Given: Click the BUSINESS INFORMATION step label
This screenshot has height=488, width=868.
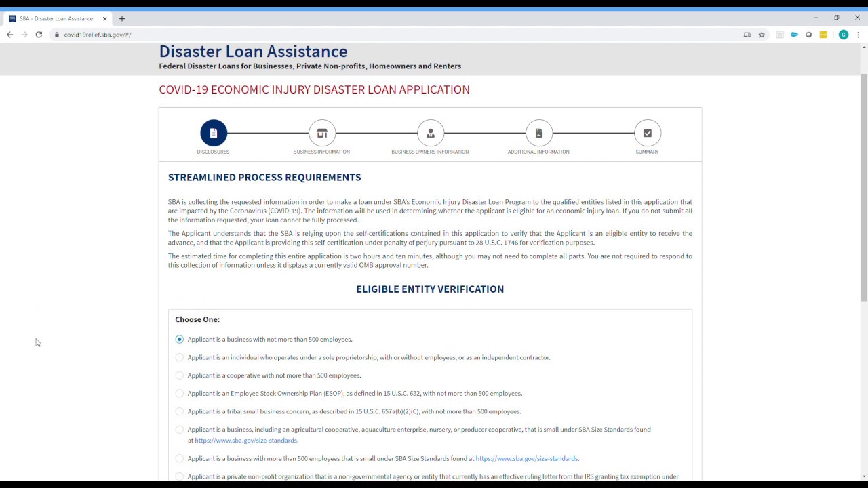Looking at the screenshot, I should (x=321, y=152).
